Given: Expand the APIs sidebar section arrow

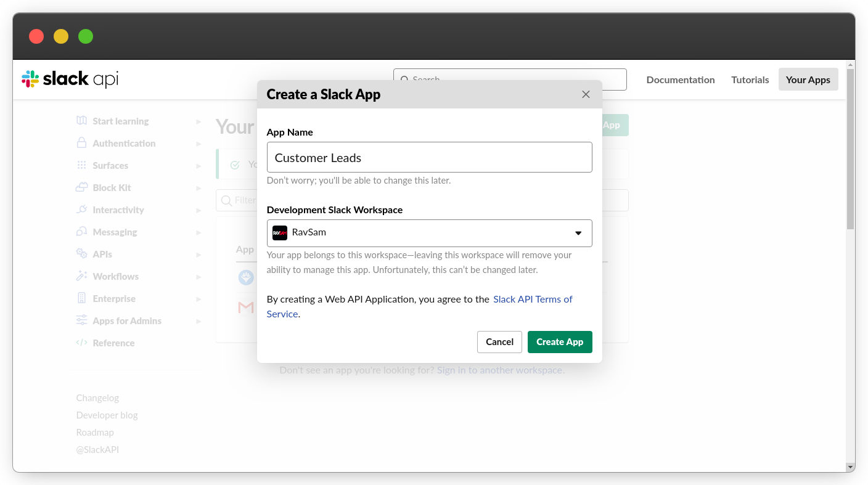Looking at the screenshot, I should (x=199, y=255).
